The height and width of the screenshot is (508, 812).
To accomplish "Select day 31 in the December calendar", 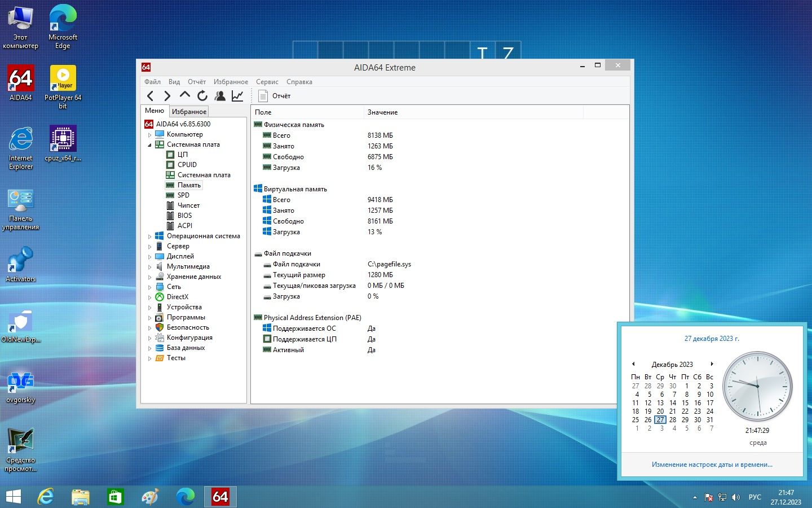I will click(710, 420).
